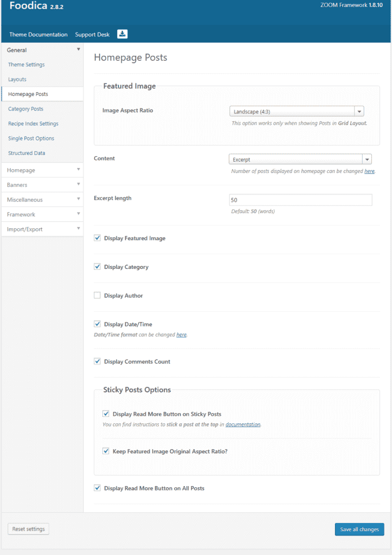
Task: Enable the Display Author checkbox
Action: pos(97,295)
